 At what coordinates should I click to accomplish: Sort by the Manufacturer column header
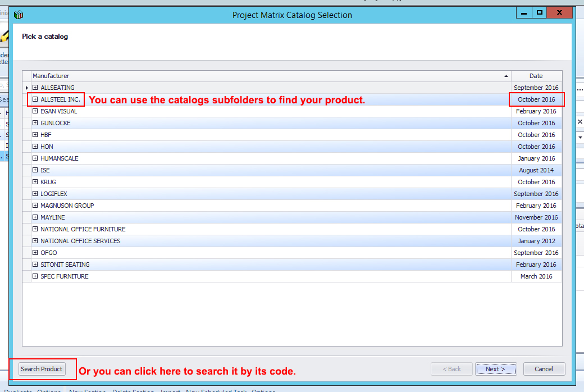click(270, 76)
